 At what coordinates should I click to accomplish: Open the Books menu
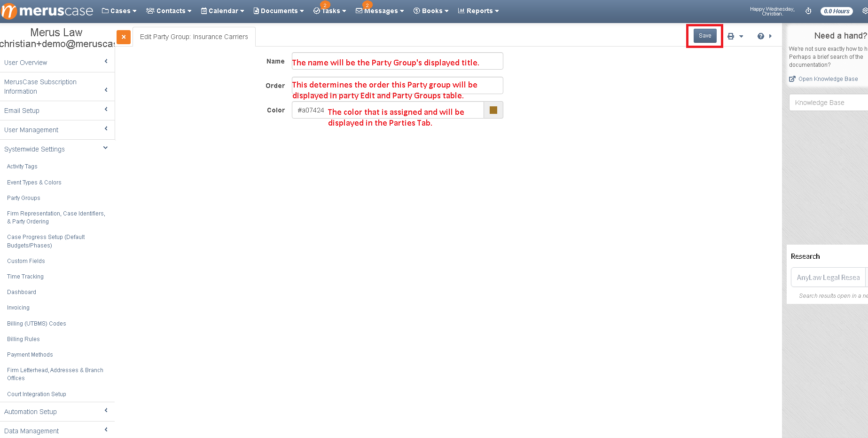point(431,11)
